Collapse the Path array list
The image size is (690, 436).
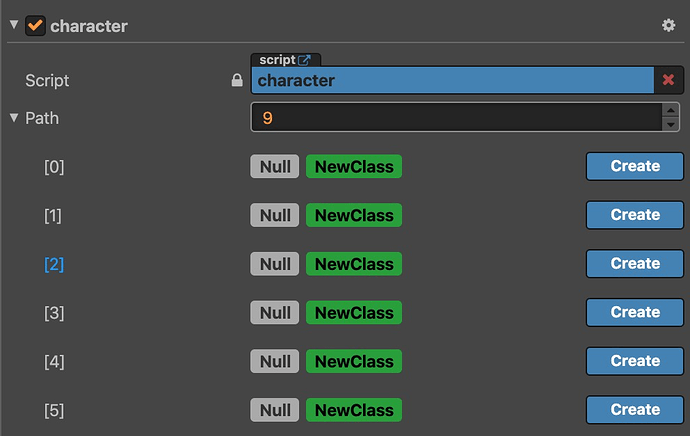tap(14, 118)
